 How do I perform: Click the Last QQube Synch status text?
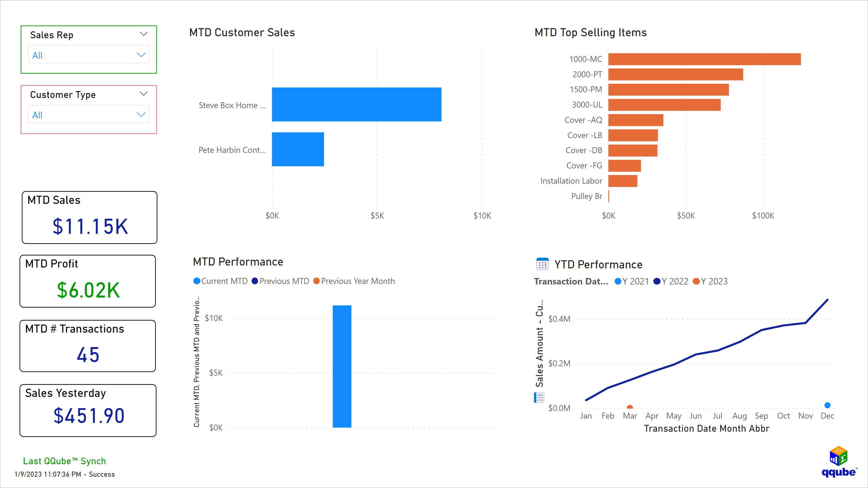point(64,461)
